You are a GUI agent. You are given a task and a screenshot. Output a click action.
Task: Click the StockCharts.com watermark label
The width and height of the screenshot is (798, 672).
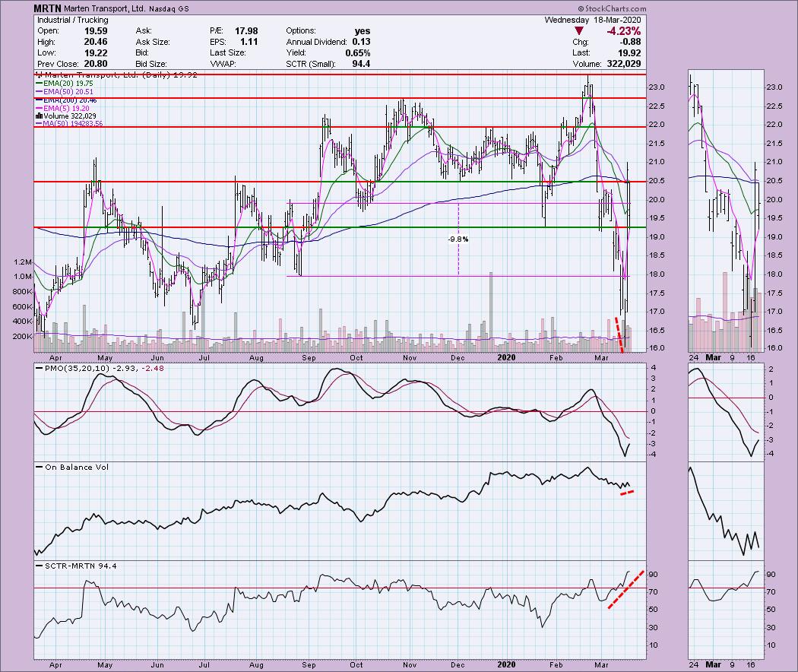[x=613, y=8]
